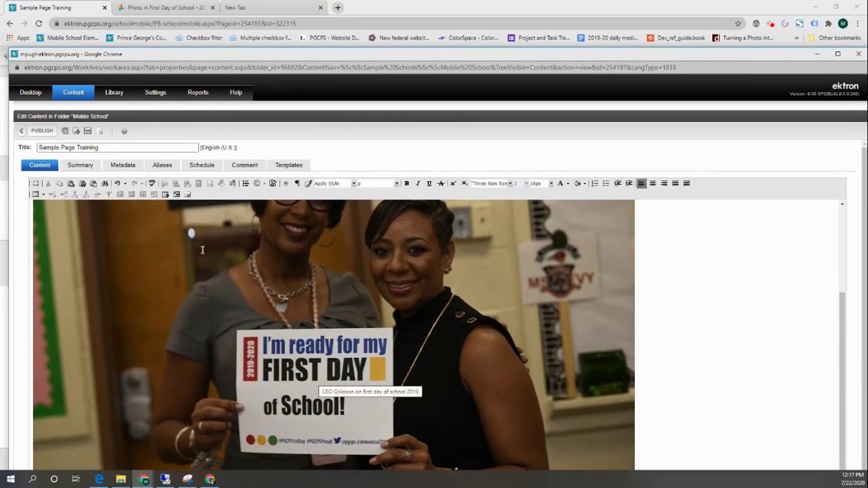This screenshot has height=488, width=868.
Task: Open the Help menu
Action: coord(236,92)
